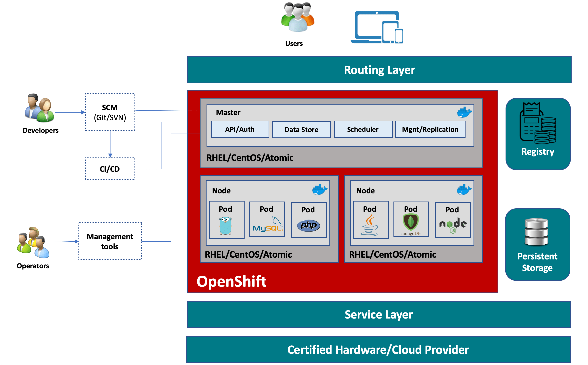Viewport: 588px width, 365px height.
Task: Click the Registry receipt and coins icon
Action: pyautogui.click(x=538, y=123)
